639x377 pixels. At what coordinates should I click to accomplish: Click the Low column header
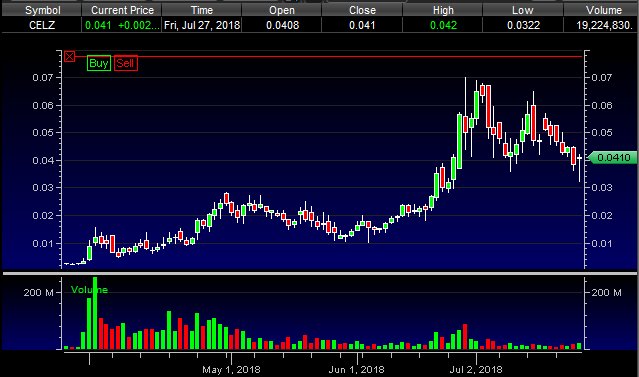(523, 10)
